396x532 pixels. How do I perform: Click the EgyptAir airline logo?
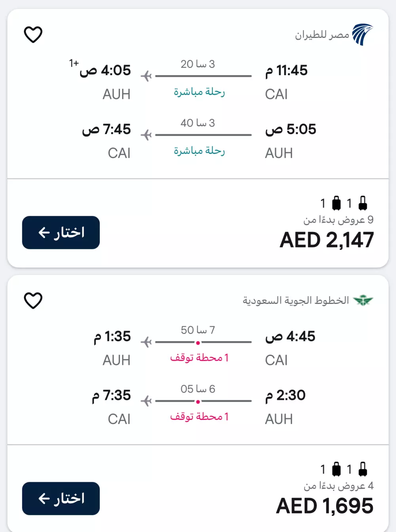point(362,35)
